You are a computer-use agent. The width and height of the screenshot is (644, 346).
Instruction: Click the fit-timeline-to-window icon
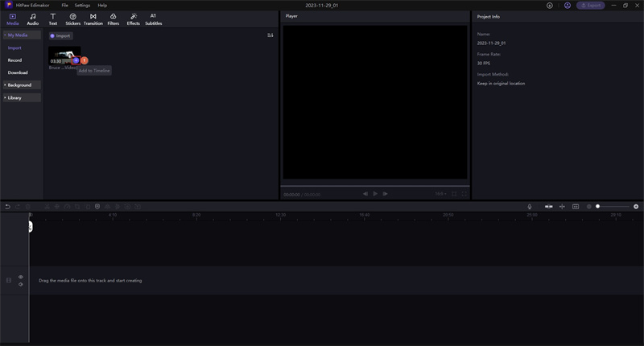[x=576, y=207]
